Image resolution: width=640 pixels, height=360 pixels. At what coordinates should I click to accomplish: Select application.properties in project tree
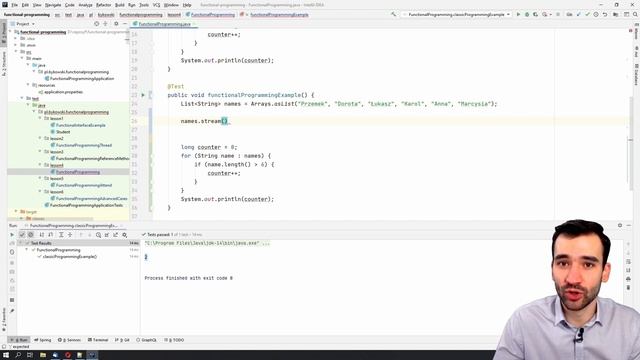(x=63, y=92)
